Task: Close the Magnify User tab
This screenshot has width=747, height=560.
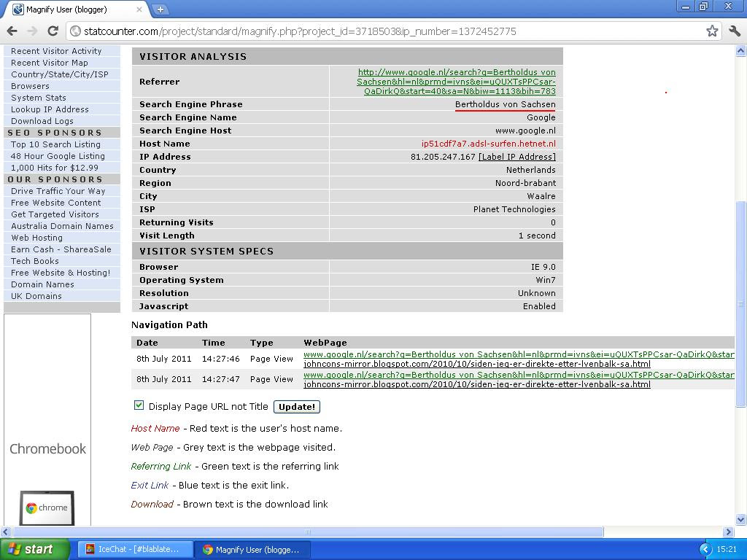Action: (139, 9)
